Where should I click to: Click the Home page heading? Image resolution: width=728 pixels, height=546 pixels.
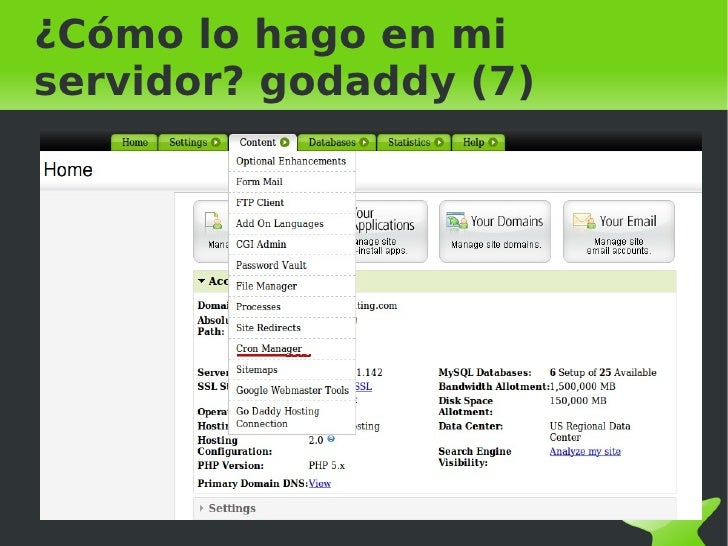coord(68,169)
